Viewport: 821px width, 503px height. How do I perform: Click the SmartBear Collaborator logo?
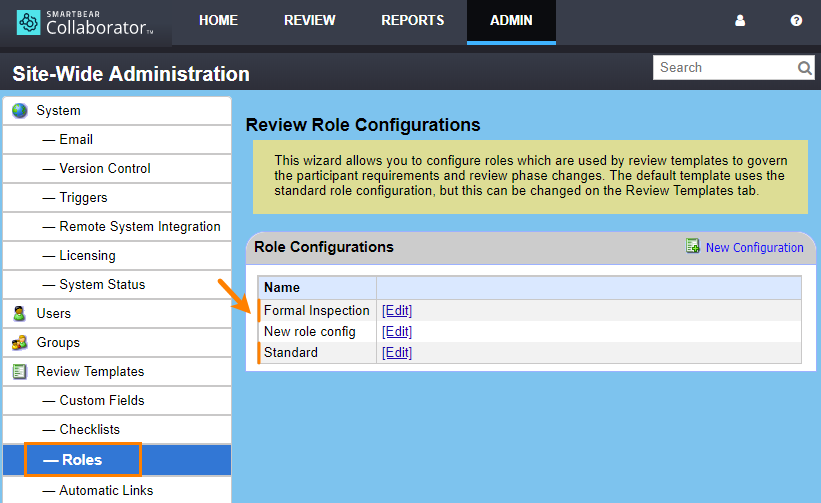(85, 22)
